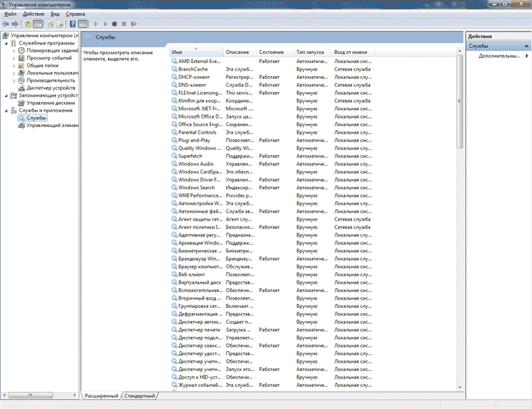Click the gear icon of BranchCache service
This screenshot has width=532, height=409.
[x=174, y=69]
